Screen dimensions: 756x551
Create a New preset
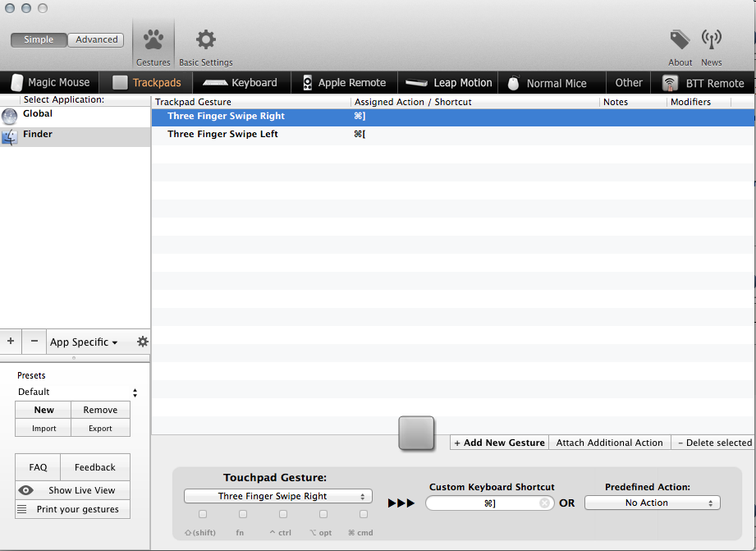click(44, 410)
